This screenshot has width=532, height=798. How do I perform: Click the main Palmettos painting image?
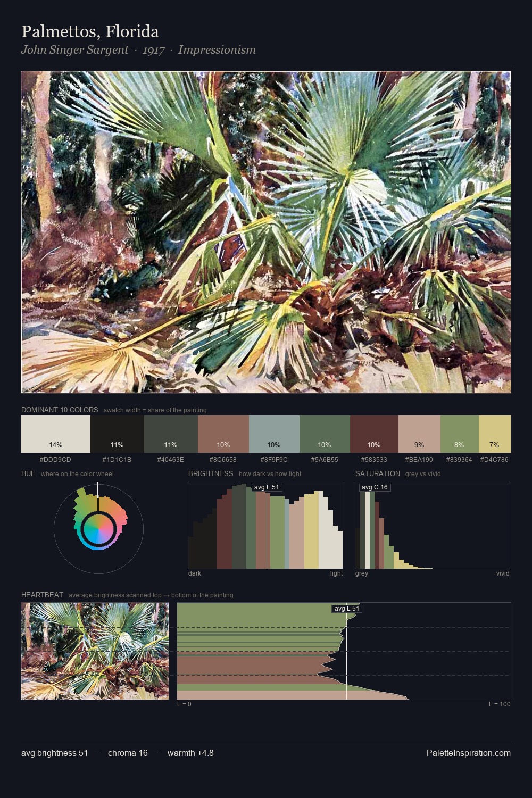click(x=266, y=232)
